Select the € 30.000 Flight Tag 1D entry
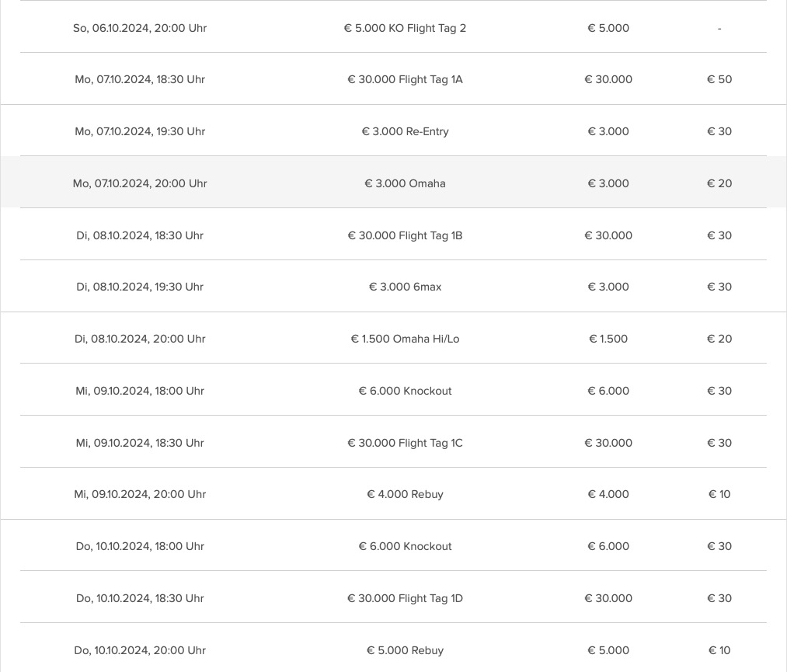Screen dimensions: 787x672 click(405, 598)
